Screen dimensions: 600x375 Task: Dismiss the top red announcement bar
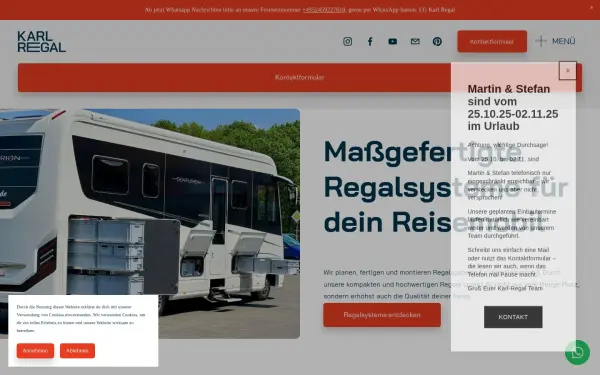coord(592,8)
